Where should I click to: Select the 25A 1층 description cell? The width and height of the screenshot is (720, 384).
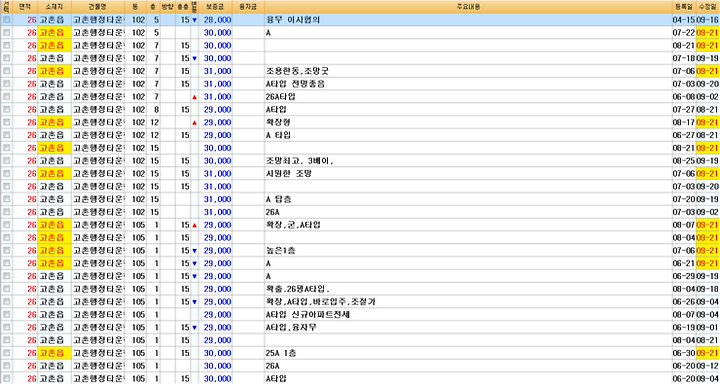[468, 354]
